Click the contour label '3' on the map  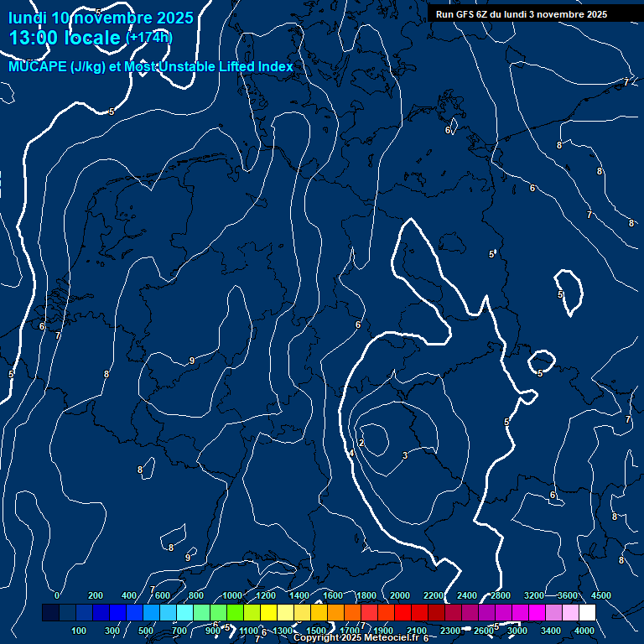click(405, 455)
